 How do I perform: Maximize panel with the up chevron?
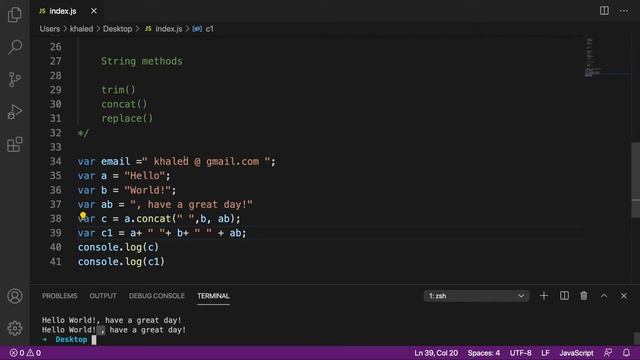click(604, 296)
